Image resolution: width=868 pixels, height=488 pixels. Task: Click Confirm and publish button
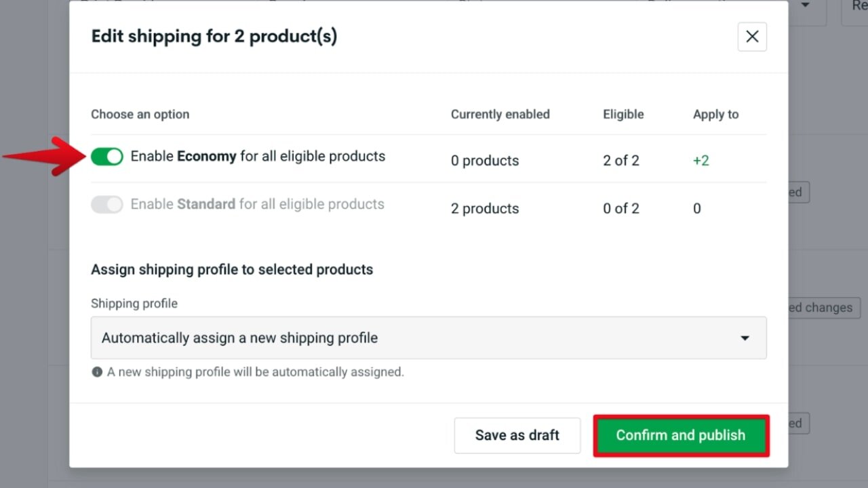tap(681, 435)
